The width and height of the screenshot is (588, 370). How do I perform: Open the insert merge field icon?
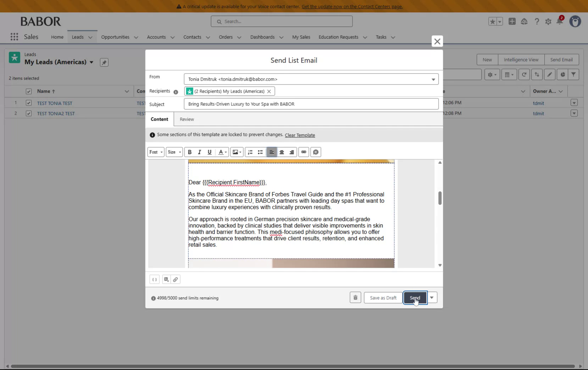click(155, 279)
